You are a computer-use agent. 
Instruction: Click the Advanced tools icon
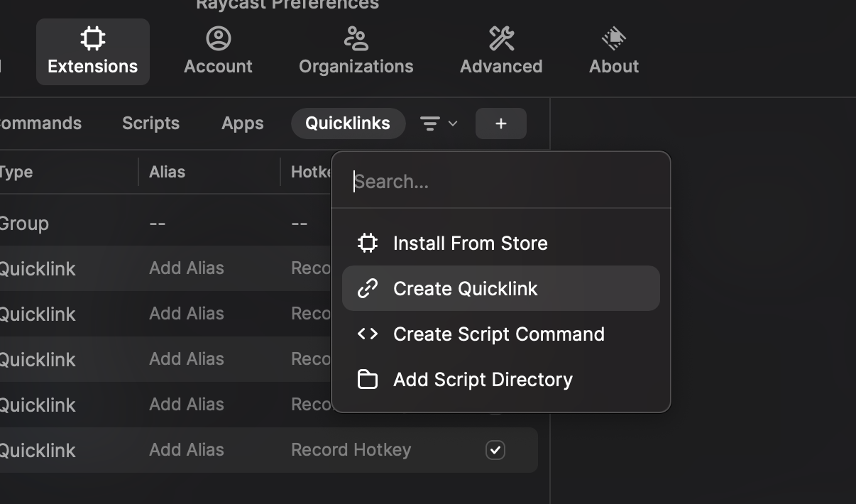click(501, 38)
